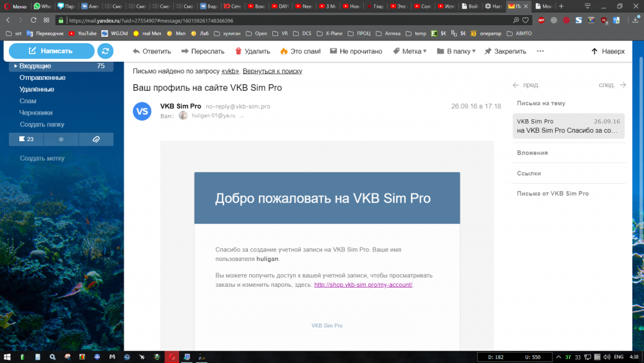
Task: Forward the email via Переслать
Action: pos(203,52)
